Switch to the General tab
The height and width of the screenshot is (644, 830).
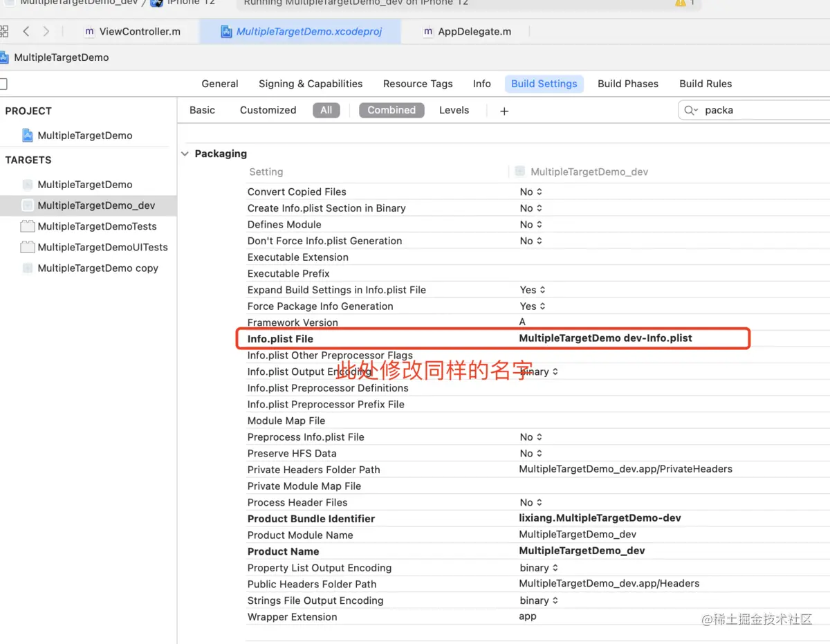[x=220, y=84]
